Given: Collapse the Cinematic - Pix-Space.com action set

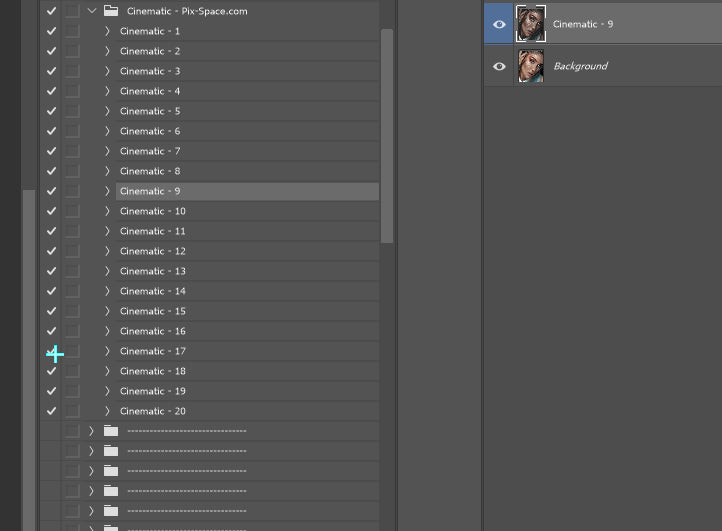Looking at the screenshot, I should [92, 11].
